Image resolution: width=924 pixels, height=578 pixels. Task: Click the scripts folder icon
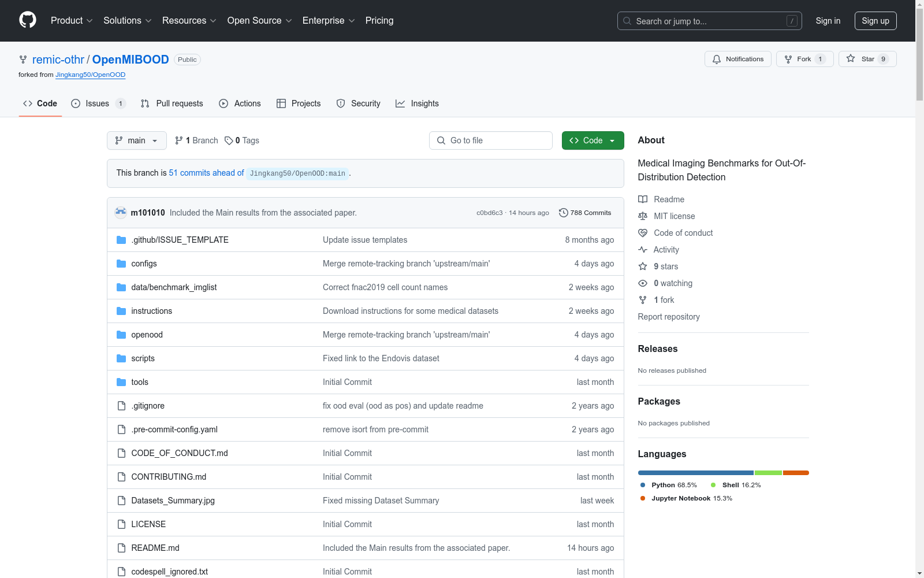pos(121,358)
